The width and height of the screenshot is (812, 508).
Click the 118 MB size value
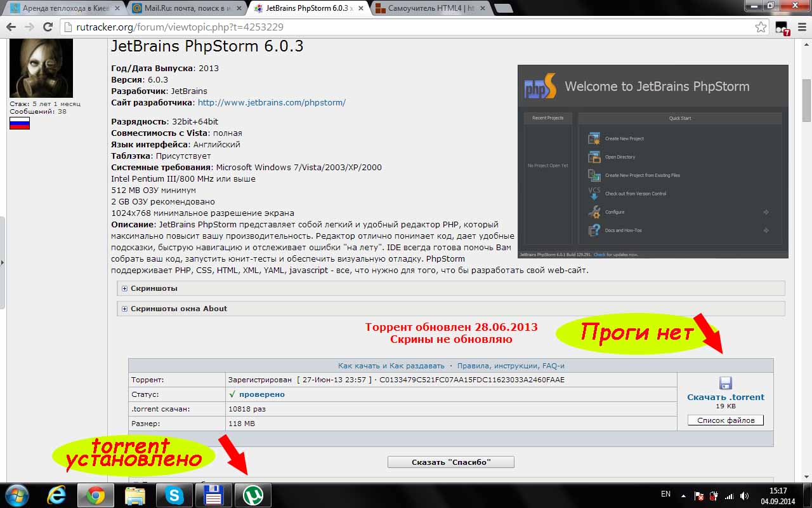241,424
